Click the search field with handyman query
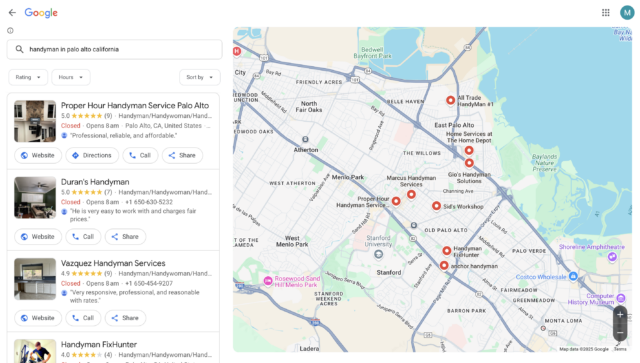The width and height of the screenshot is (640, 363). coord(114,49)
